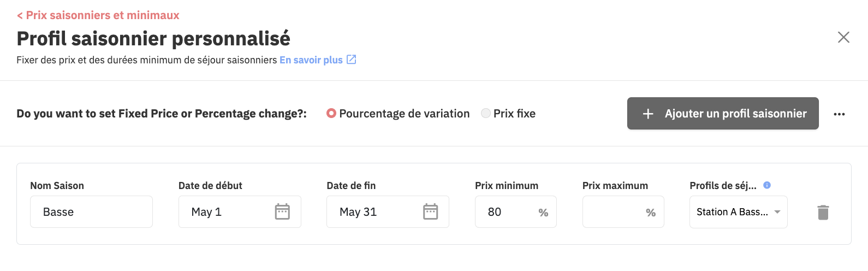The height and width of the screenshot is (271, 868).
Task: Click the Prix minimum field showing 80
Action: (516, 212)
